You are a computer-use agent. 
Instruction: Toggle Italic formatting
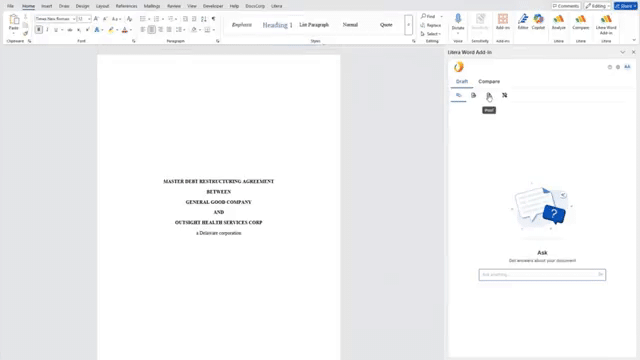(x=47, y=30)
